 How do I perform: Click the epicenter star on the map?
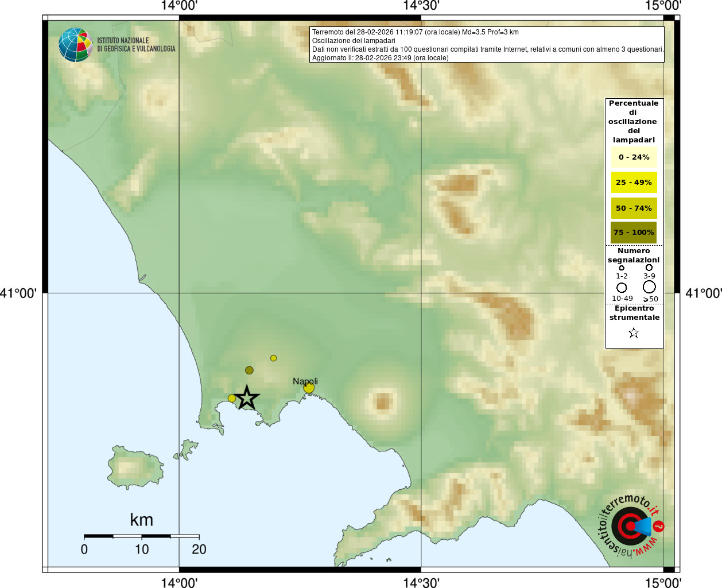247,398
